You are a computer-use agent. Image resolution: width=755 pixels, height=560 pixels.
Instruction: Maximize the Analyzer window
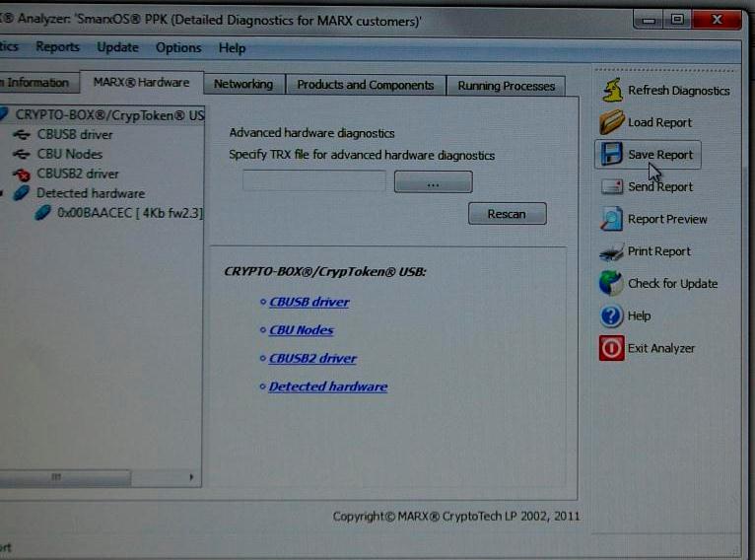(677, 20)
